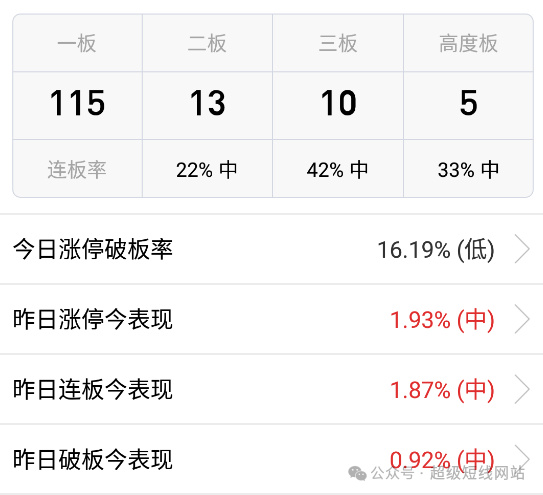Click the 16.19% (低) value
The image size is (543, 495).
pos(436,249)
